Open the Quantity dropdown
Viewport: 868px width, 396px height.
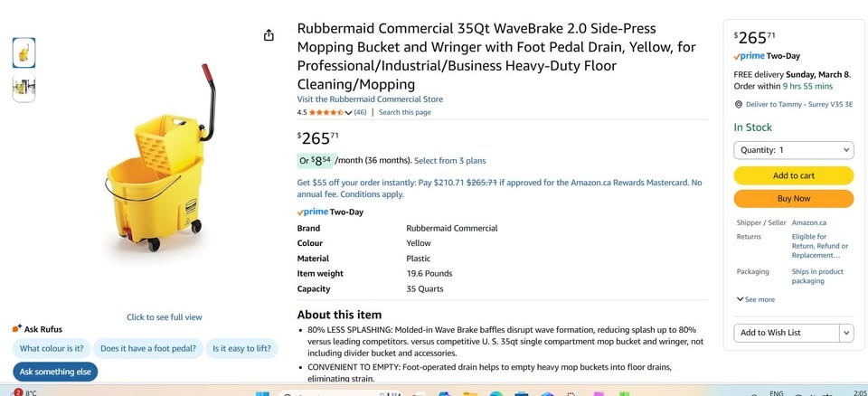[x=793, y=150]
